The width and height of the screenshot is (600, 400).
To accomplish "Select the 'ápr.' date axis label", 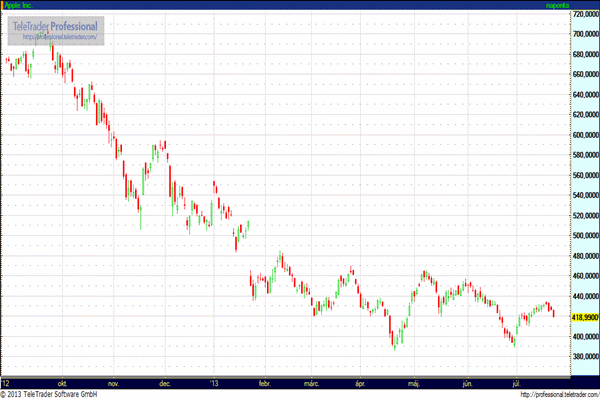I will point(360,382).
